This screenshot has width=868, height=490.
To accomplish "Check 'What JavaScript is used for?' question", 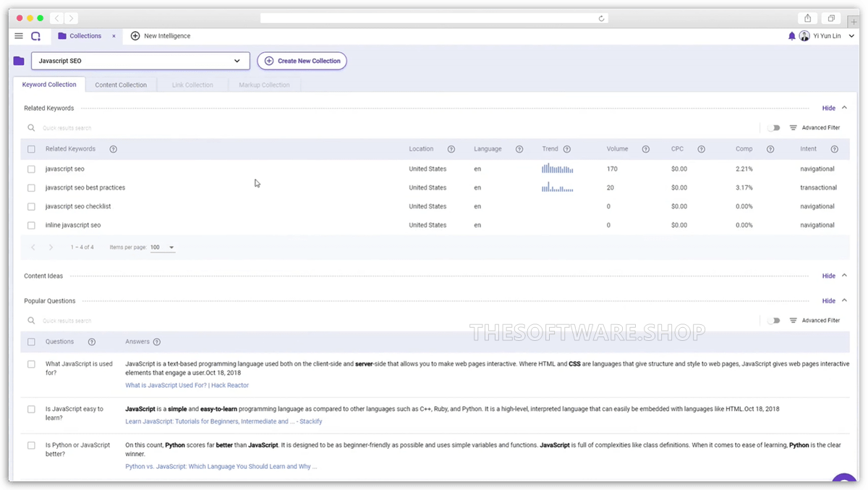I will [x=31, y=364].
